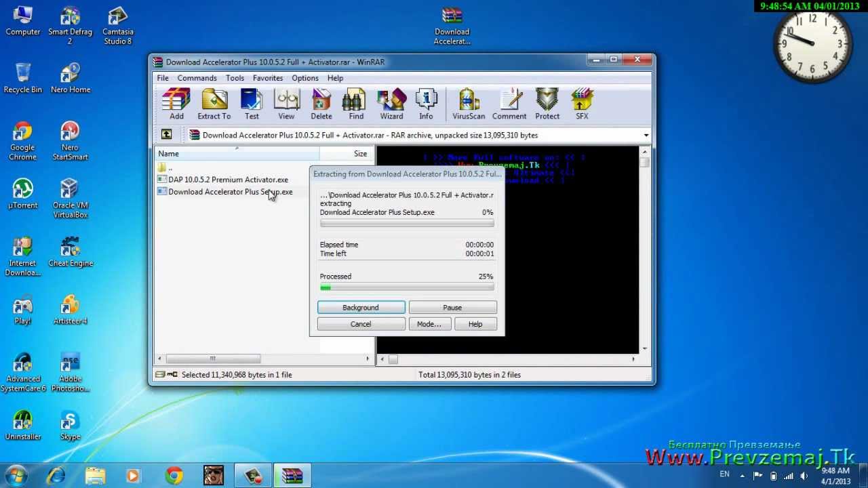Click the Help button in extraction dialog
Image resolution: width=868 pixels, height=488 pixels.
pyautogui.click(x=475, y=324)
